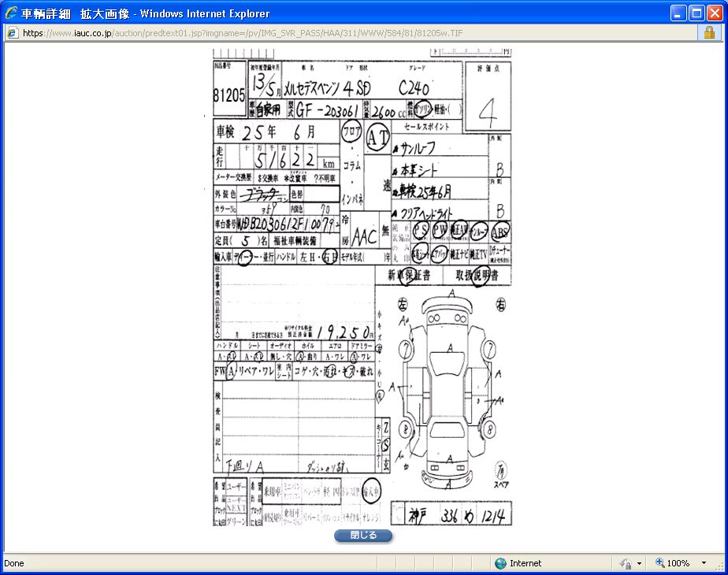
Task: Click the zoom magnifier icon in status bar
Action: coord(660,563)
